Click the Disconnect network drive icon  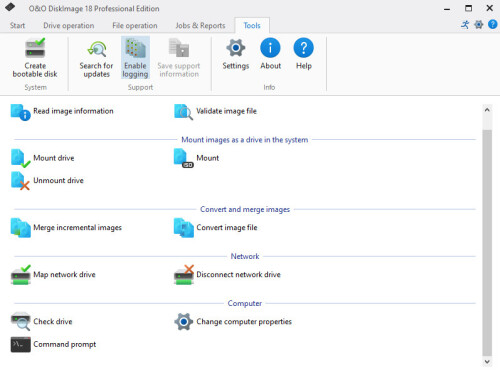(184, 275)
